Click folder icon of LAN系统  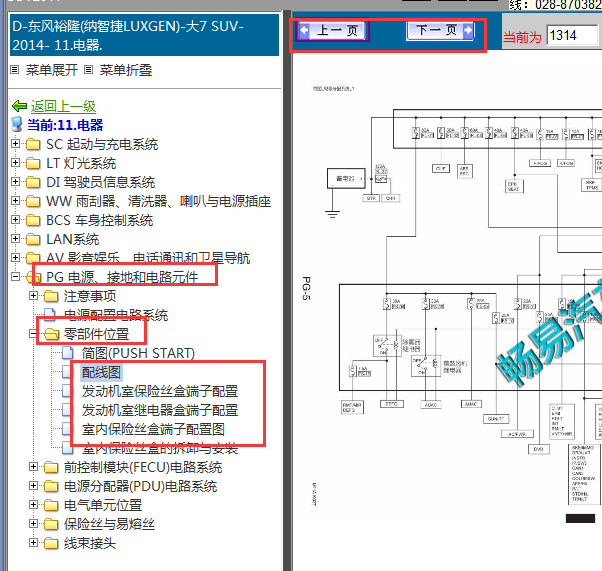pos(33,239)
